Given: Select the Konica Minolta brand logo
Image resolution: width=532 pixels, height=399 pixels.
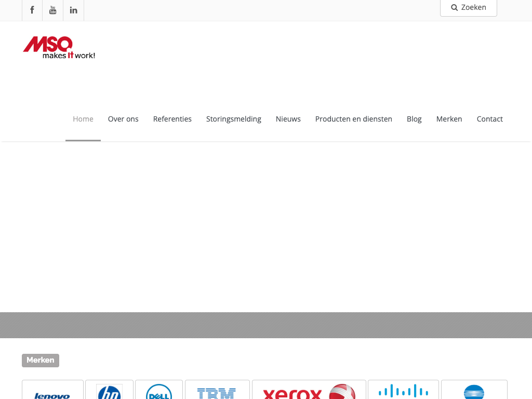Looking at the screenshot, I should pyautogui.click(x=474, y=390).
